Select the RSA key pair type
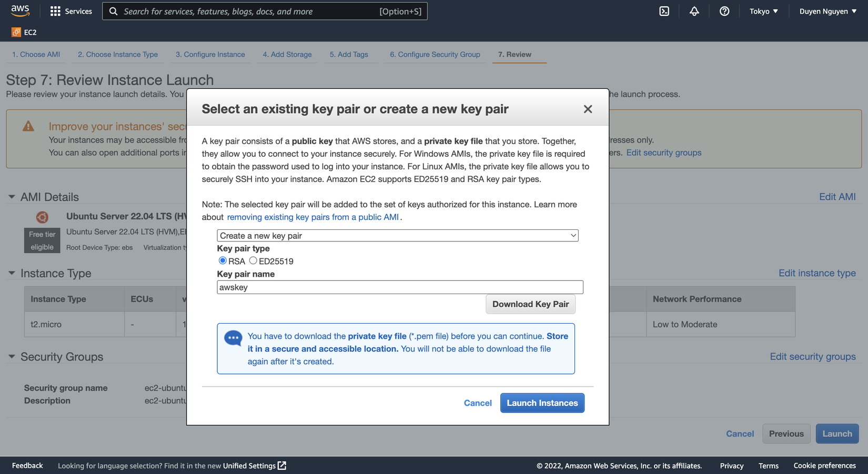Screen dimensions: 868x474 223,260
